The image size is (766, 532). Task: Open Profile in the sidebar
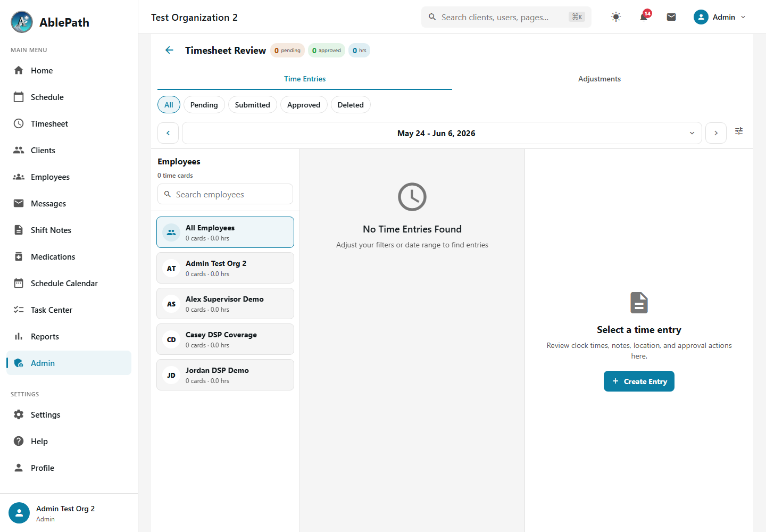tap(69, 468)
